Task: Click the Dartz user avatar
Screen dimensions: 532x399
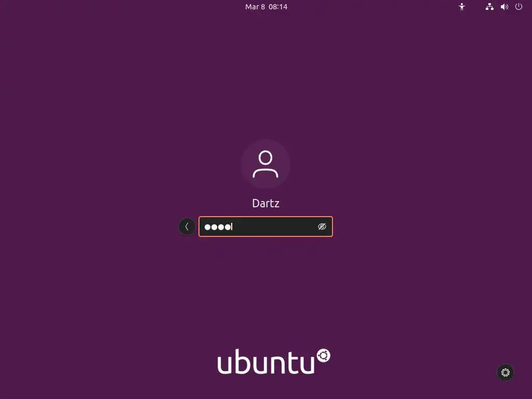Action: [265, 164]
